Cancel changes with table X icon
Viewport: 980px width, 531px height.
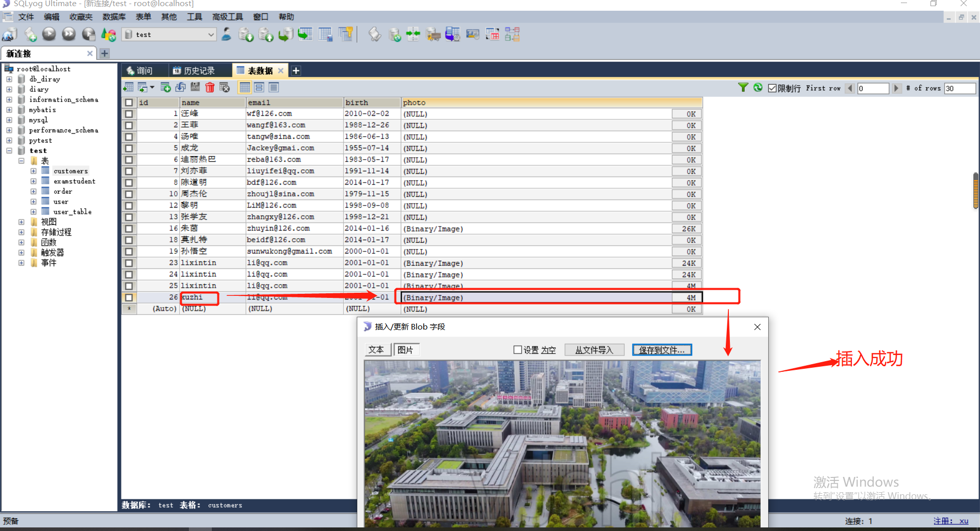[x=225, y=88]
